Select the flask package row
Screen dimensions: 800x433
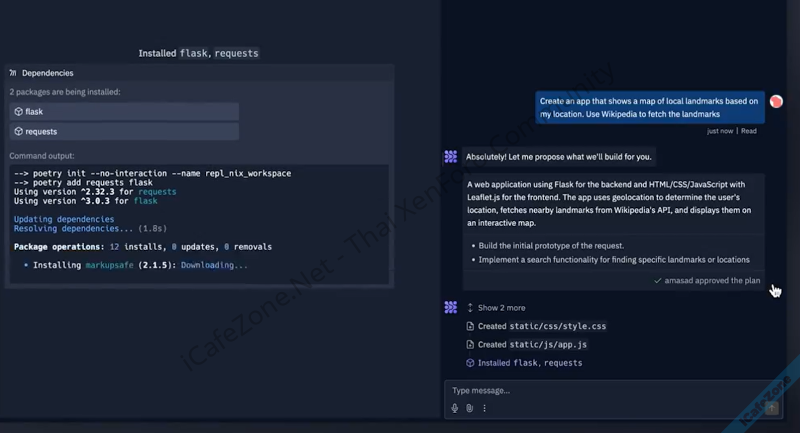(x=124, y=112)
